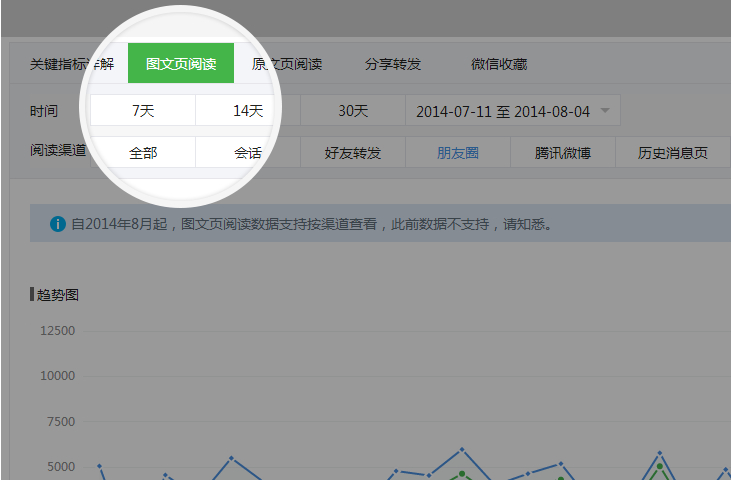
Task: Filter reading channel by 好友转发
Action: click(353, 152)
